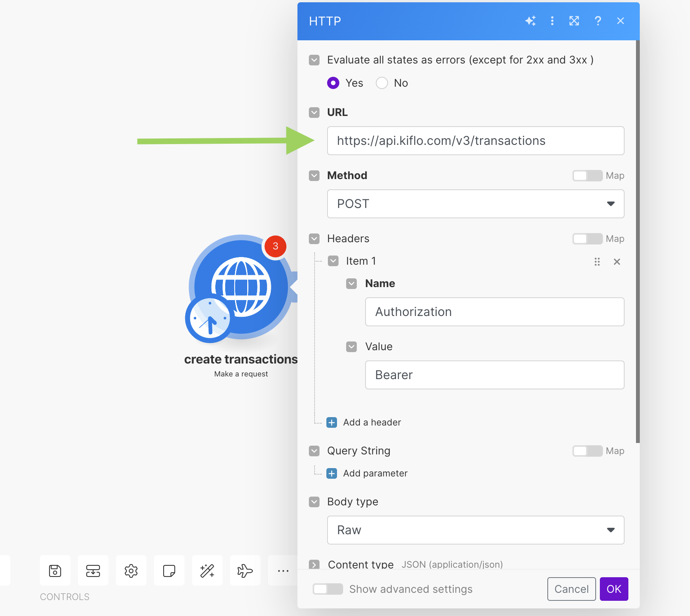Click the create transactions module label

[x=241, y=359]
